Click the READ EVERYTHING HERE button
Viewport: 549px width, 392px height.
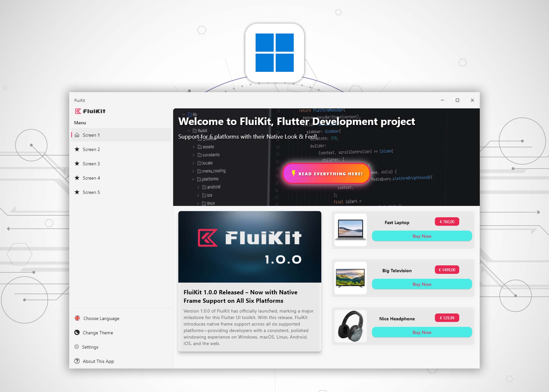[326, 174]
